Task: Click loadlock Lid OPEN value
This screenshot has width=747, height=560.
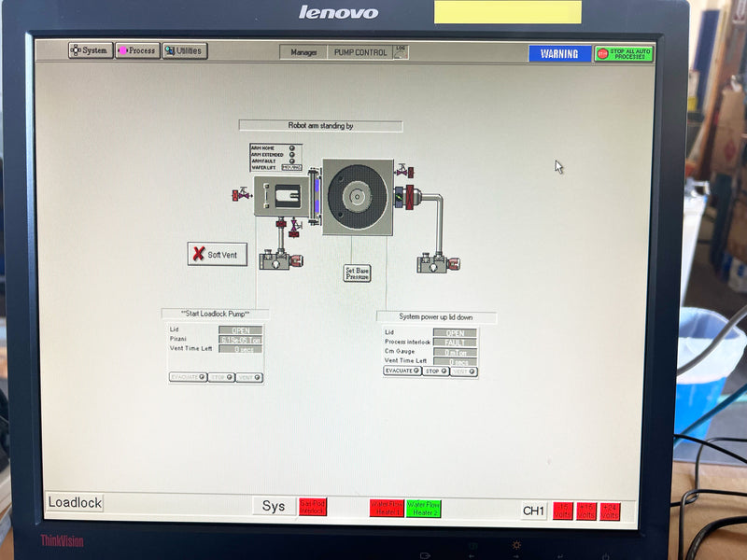Action: coord(241,330)
